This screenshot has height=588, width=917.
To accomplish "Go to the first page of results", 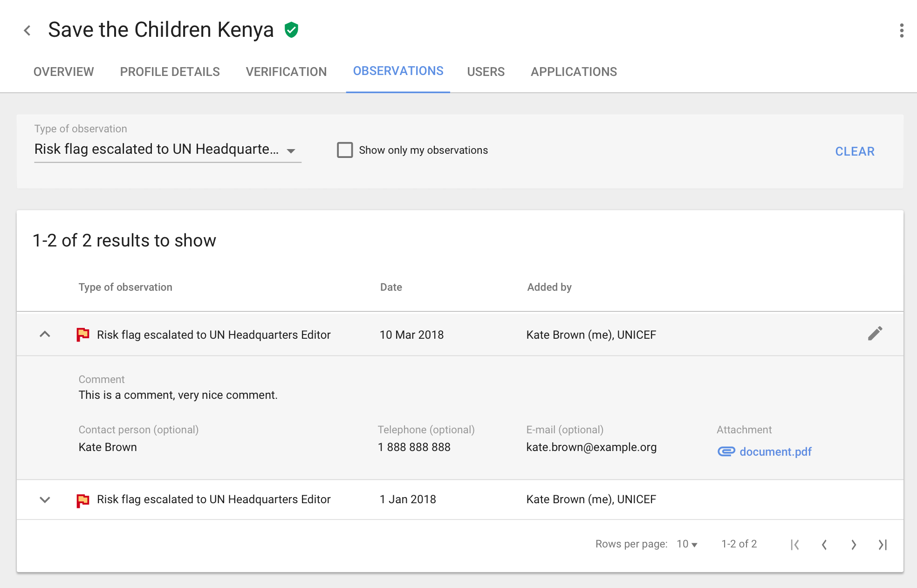I will 795,545.
